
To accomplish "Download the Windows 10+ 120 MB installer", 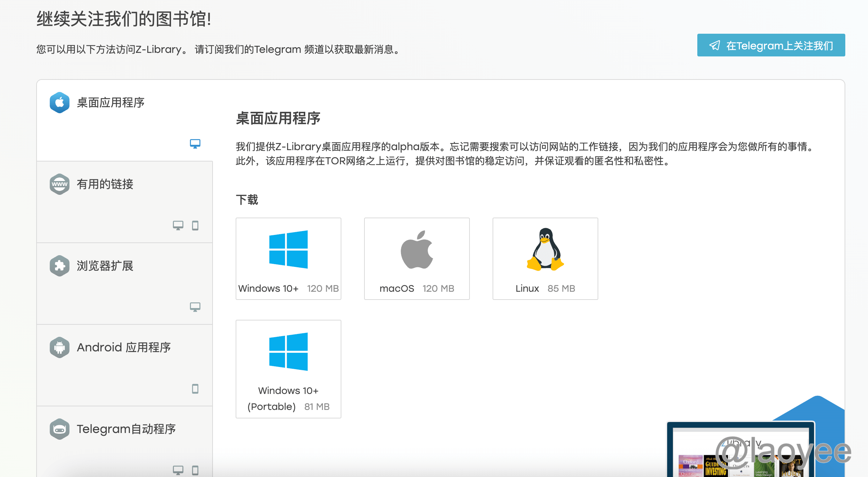I will pos(288,288).
